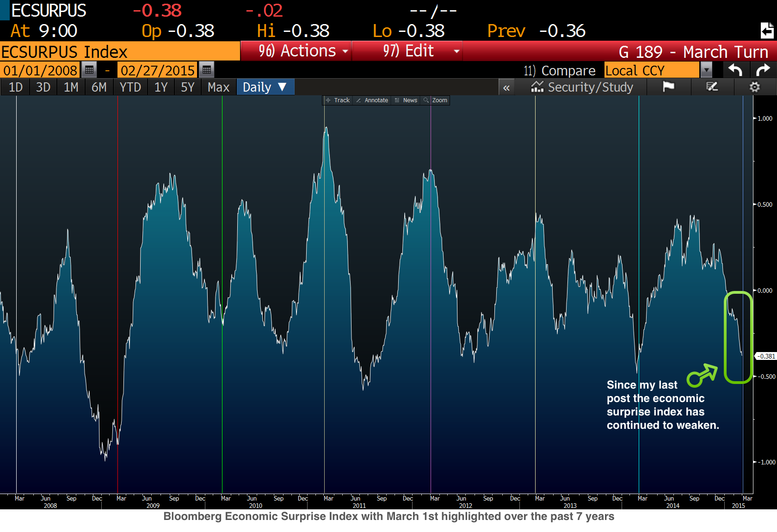Screen dimensions: 777x532
Task: Click the Prev -0.36 value in header
Action: (536, 31)
